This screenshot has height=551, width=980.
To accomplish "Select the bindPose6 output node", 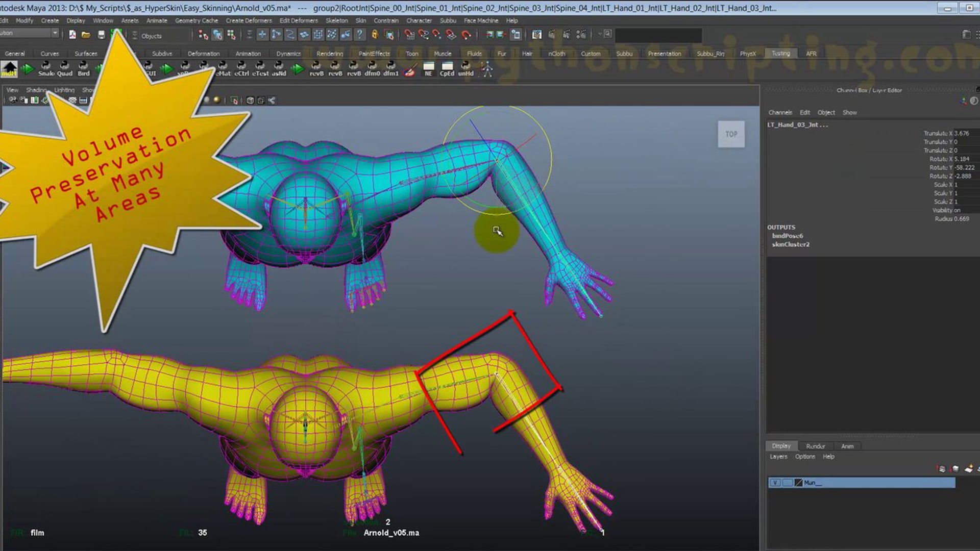I will [787, 236].
